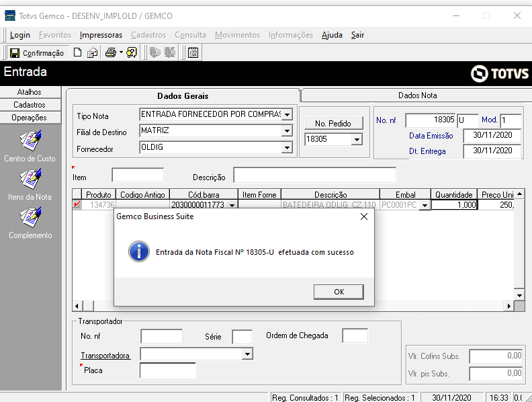Image resolution: width=532 pixels, height=402 pixels.
Task: Click the No. nf number field 18305
Action: coord(430,120)
